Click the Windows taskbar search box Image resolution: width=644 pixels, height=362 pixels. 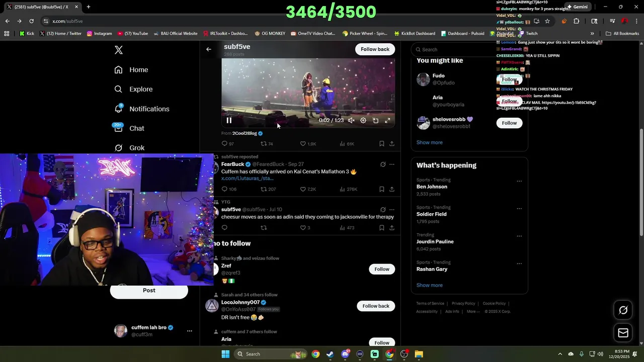point(272,354)
